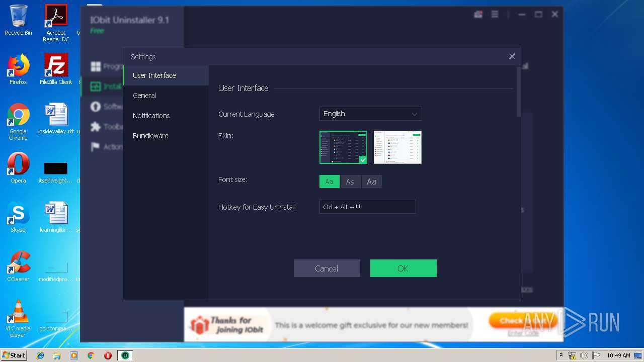Open the Programs sidebar item

tap(102, 66)
